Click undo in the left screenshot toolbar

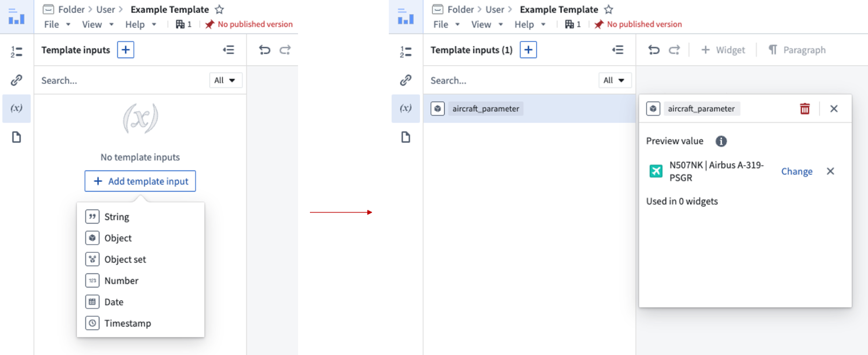(x=265, y=50)
